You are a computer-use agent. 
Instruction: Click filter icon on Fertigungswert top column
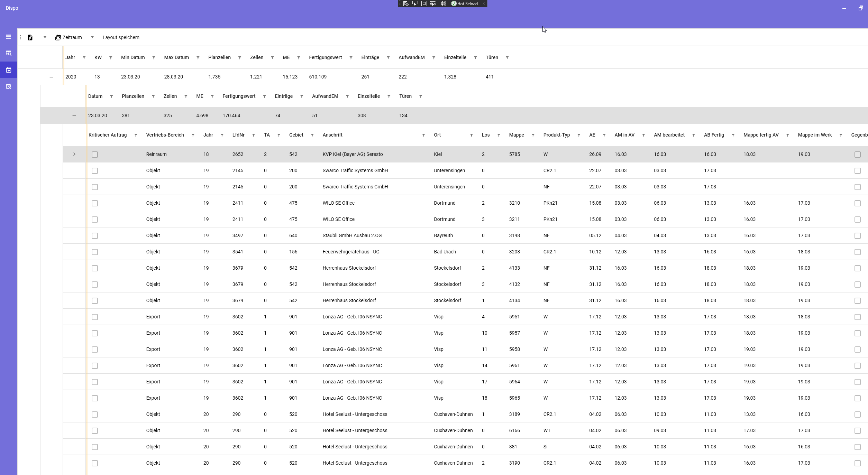pos(351,58)
